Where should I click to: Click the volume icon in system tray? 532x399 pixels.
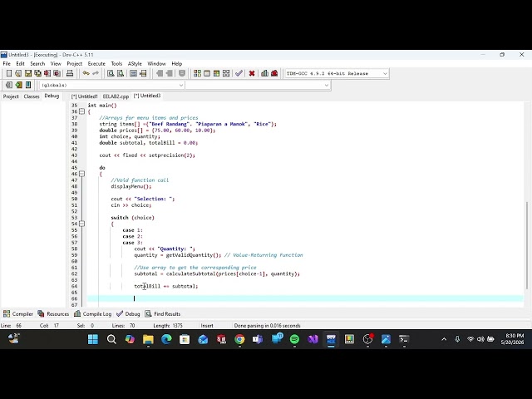(480, 339)
